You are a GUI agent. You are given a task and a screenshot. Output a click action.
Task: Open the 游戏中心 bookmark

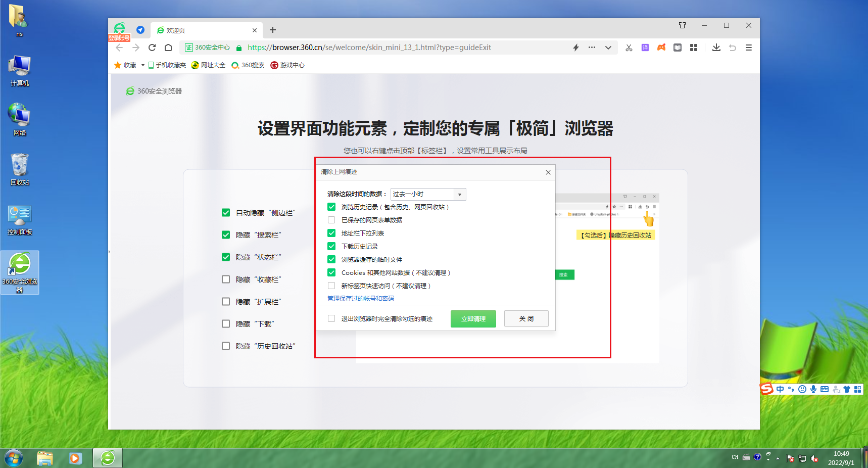287,65
